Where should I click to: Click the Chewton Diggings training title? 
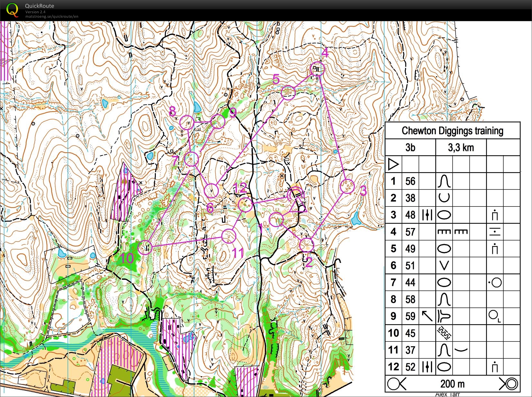[x=452, y=131]
